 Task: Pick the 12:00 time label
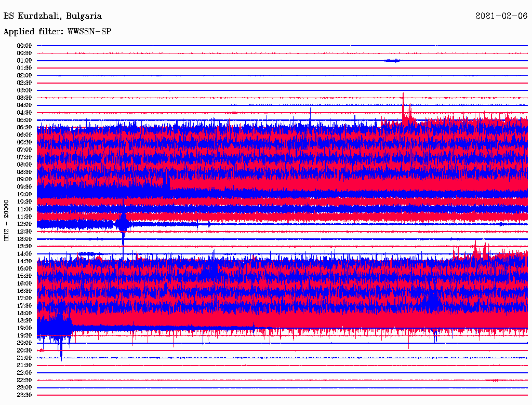[24, 224]
